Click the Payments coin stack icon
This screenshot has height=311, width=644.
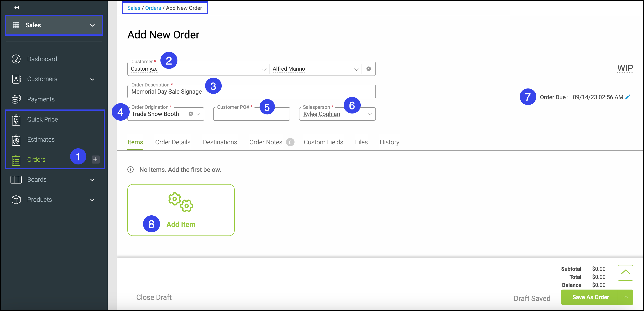click(x=16, y=99)
